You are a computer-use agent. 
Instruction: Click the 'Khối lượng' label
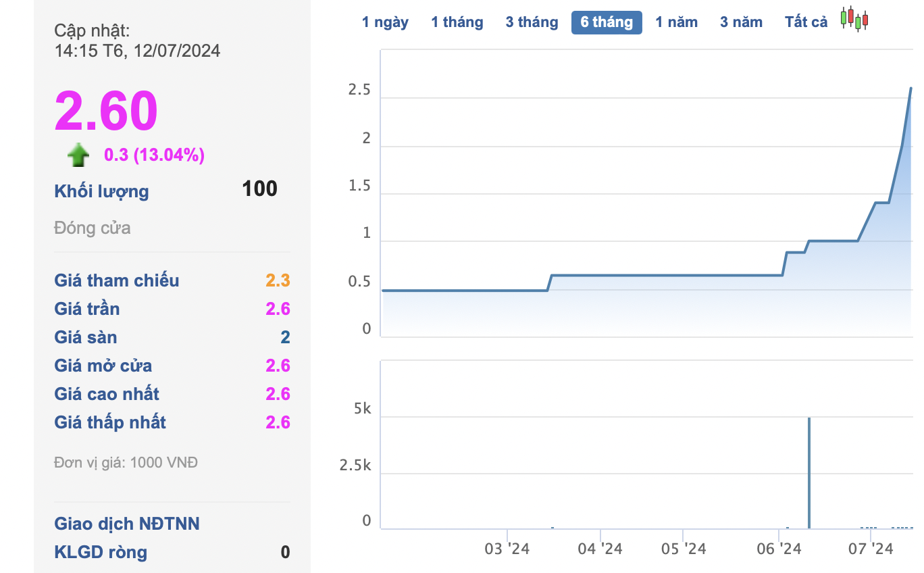(x=101, y=191)
